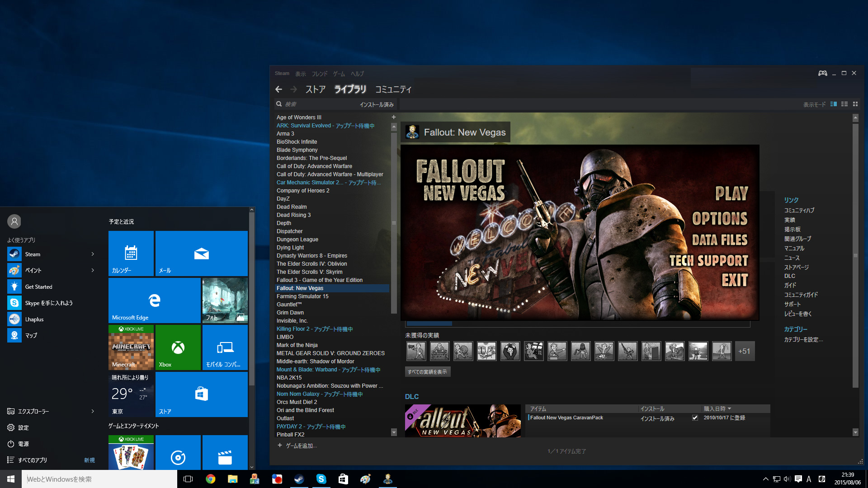
Task: Open the 表示 menu
Action: 301,74
